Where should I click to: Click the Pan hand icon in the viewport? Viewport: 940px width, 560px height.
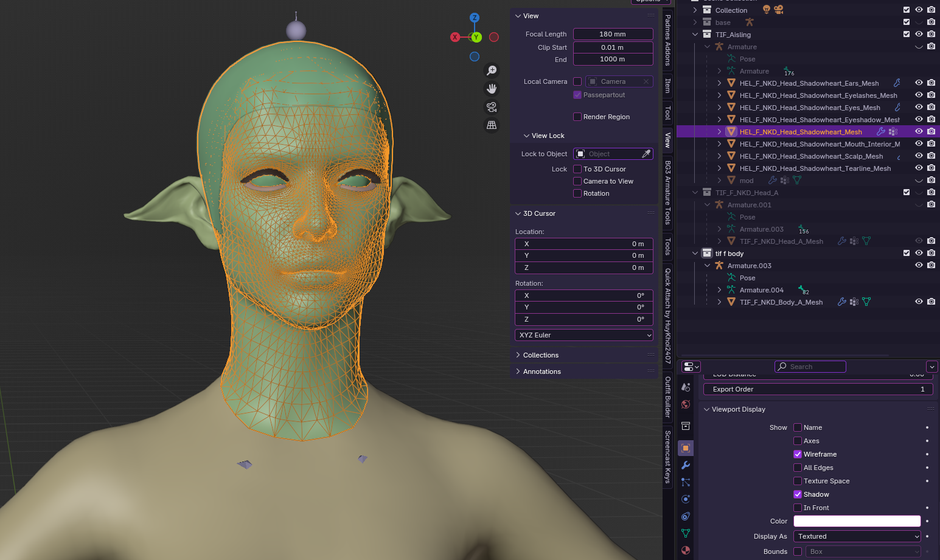click(492, 89)
